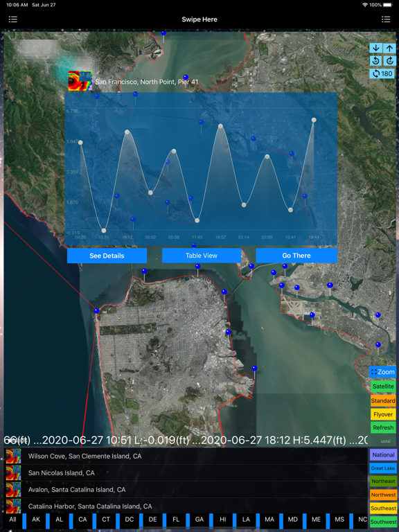This screenshot has width=399, height=532.
Task: Tilt map with up arrow button
Action: coord(389,48)
